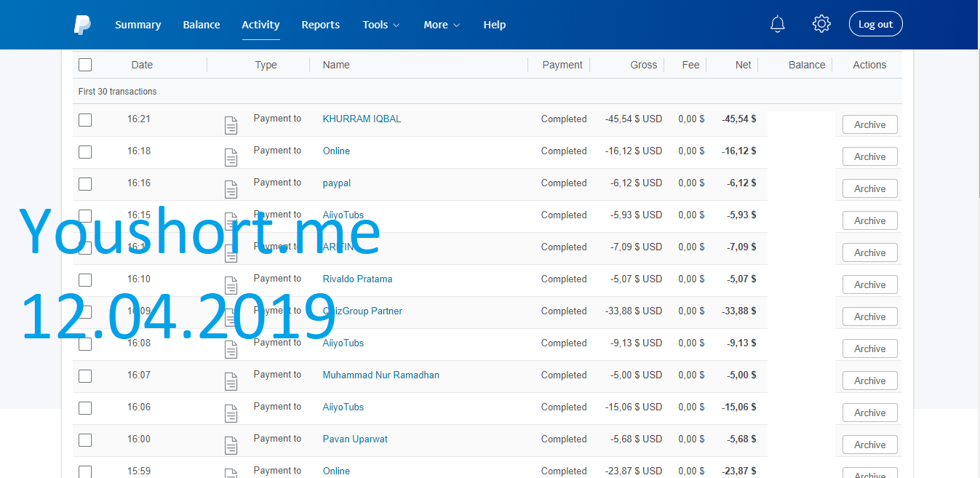Open AiiyoTubs link in 16:06 row
This screenshot has width=980, height=478.
point(343,407)
